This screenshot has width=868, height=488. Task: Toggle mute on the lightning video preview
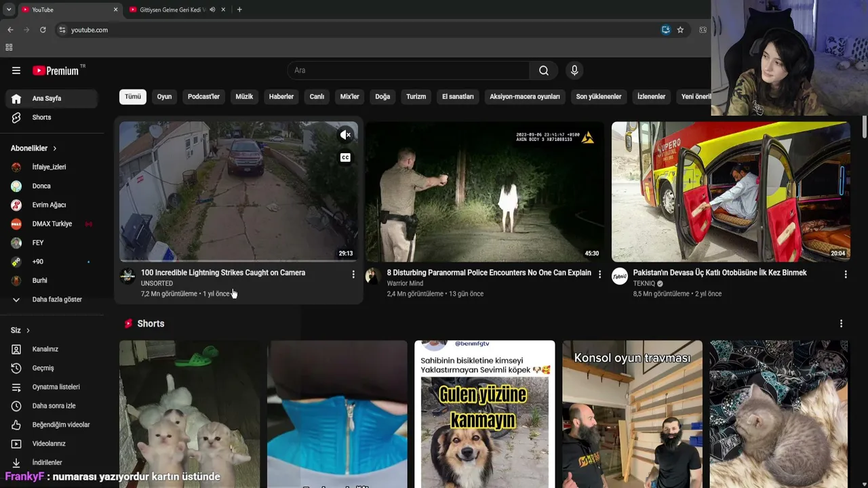point(345,135)
